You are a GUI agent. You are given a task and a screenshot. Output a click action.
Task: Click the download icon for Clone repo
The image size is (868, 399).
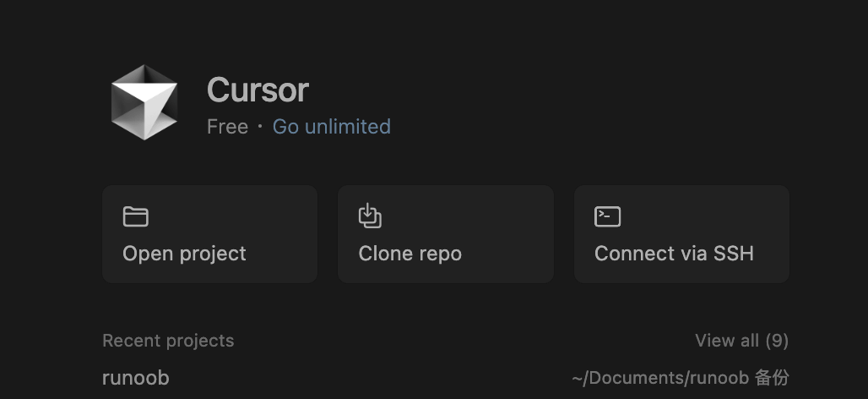tap(370, 216)
